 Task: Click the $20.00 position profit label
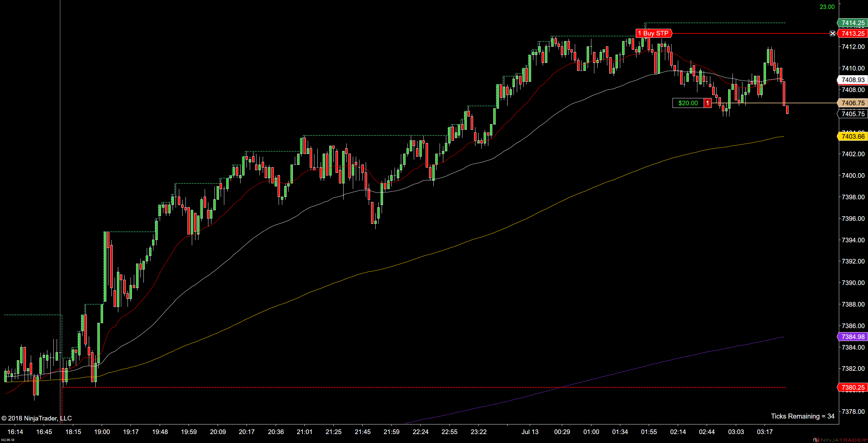[x=688, y=103]
